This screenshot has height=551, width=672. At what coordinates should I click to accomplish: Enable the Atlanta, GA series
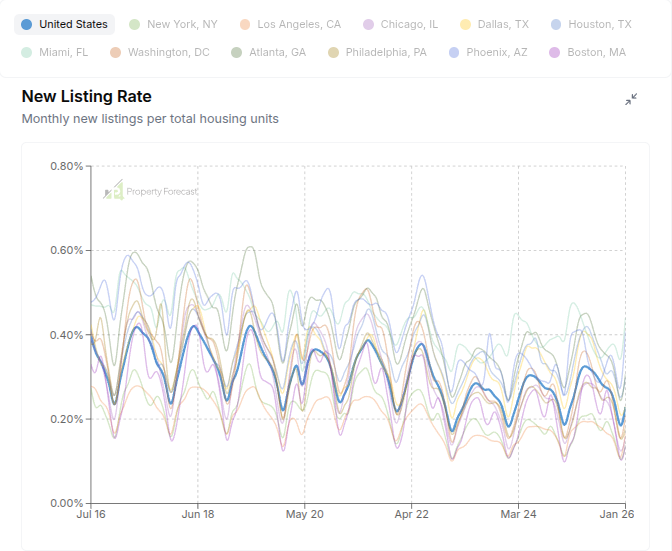click(x=269, y=52)
